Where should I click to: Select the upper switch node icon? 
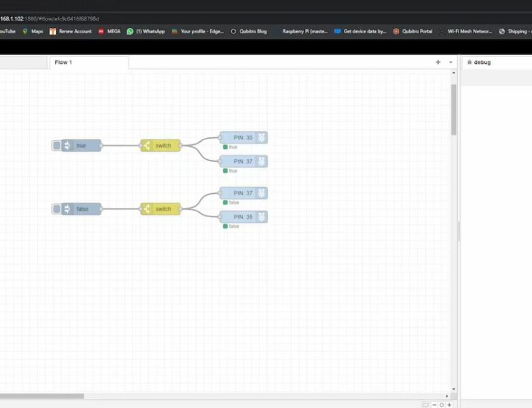pyautogui.click(x=147, y=146)
